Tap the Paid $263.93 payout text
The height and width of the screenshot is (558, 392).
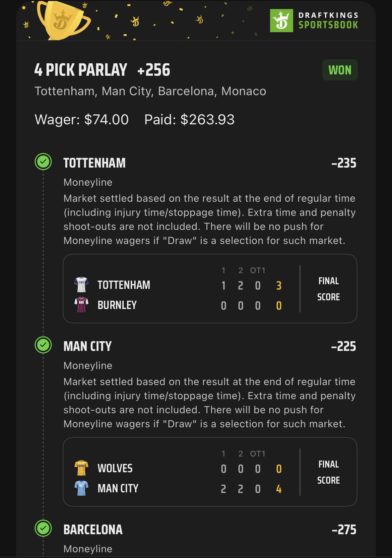pos(189,120)
